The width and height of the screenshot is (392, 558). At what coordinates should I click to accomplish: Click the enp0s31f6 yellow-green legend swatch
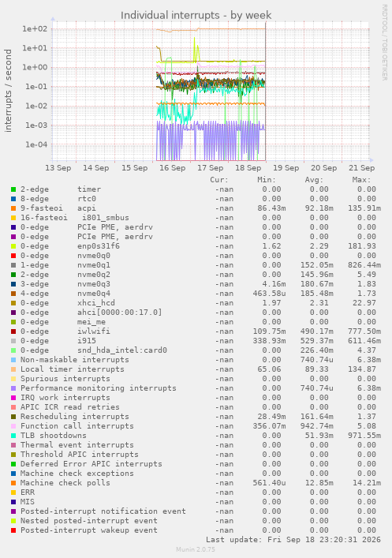13,246
